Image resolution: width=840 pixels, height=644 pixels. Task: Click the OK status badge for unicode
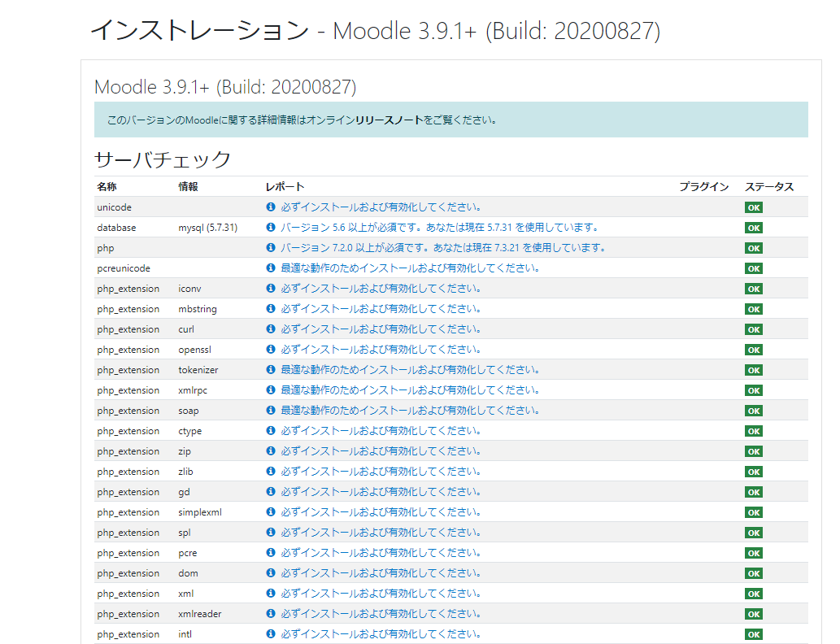753,208
